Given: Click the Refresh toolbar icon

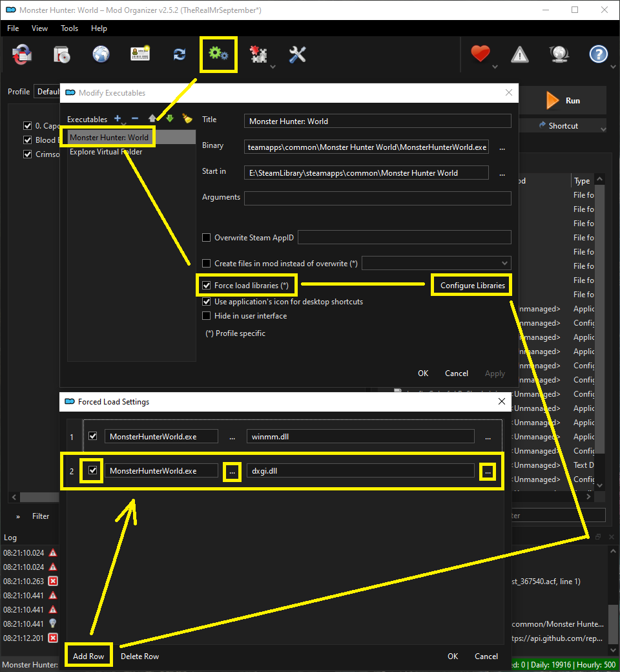Looking at the screenshot, I should [180, 54].
